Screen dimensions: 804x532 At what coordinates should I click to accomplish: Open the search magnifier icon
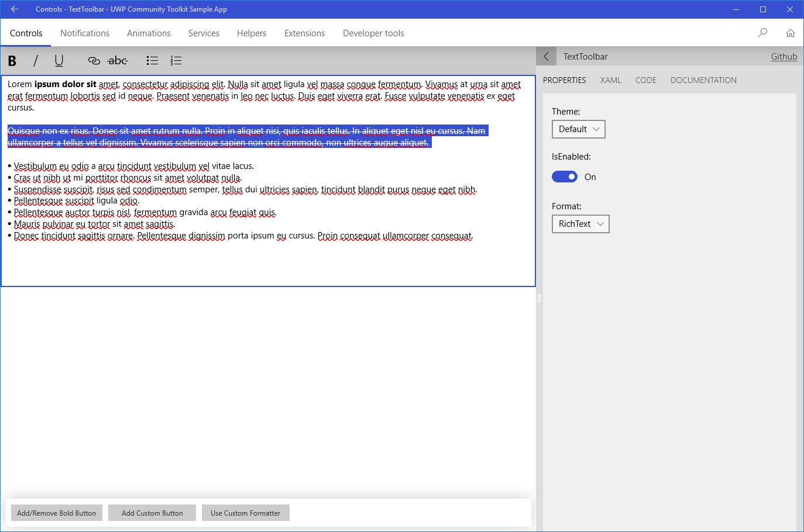[762, 33]
